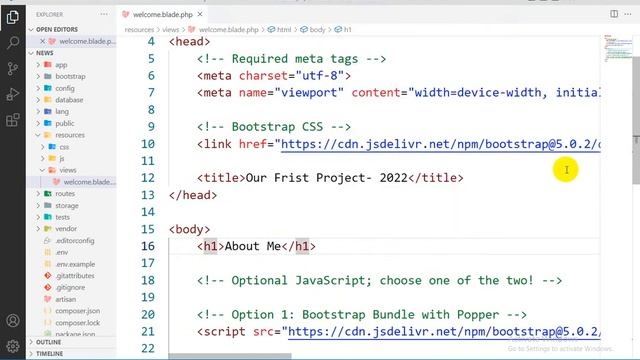The height and width of the screenshot is (360, 640).
Task: Click the Bootstrap CSS link URL on line 10
Action: 441,144
